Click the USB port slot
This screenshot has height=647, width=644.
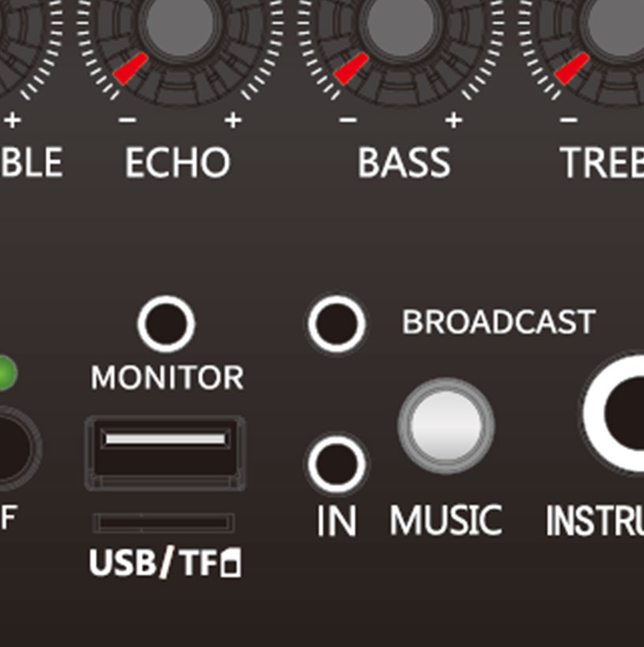pyautogui.click(x=165, y=453)
